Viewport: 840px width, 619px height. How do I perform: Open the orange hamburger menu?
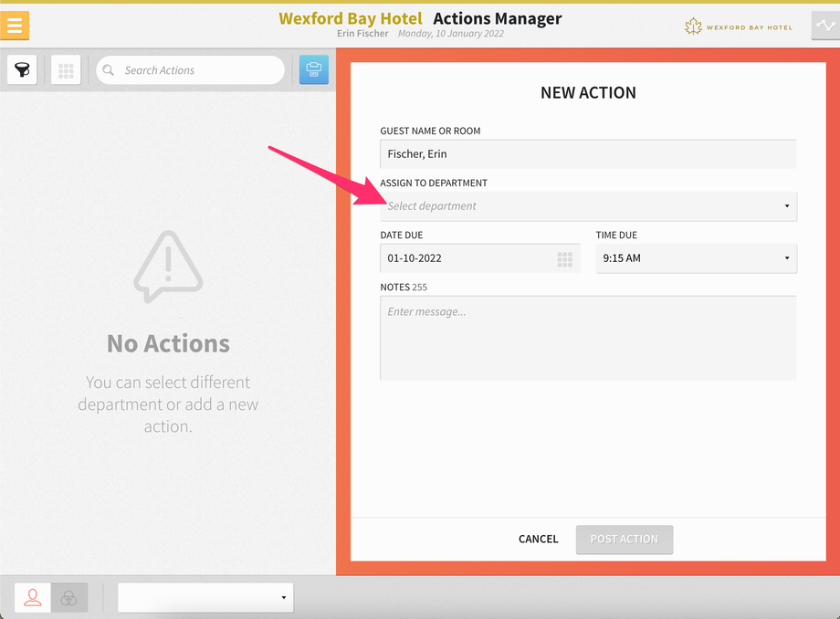(x=15, y=26)
